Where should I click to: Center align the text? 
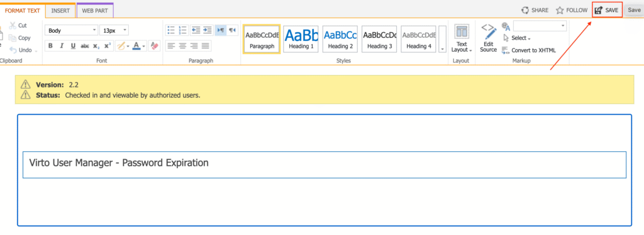coord(183,46)
